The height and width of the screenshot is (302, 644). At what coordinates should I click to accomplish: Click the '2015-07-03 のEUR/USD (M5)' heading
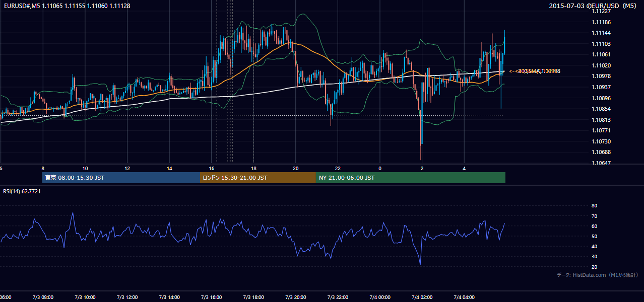593,6
